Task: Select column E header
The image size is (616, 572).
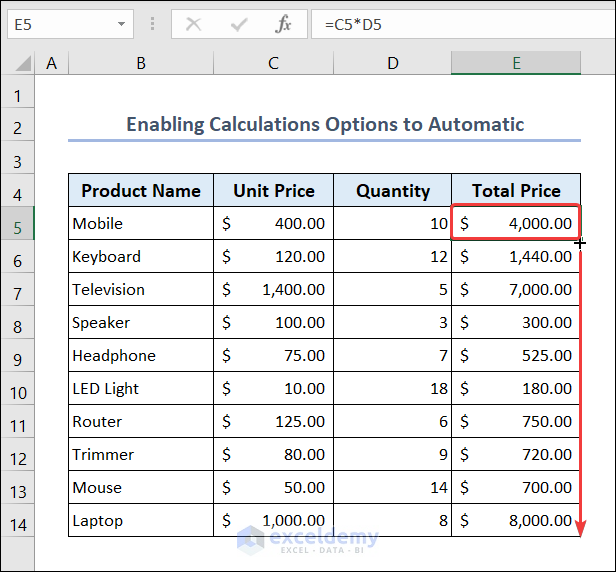Action: coord(516,63)
